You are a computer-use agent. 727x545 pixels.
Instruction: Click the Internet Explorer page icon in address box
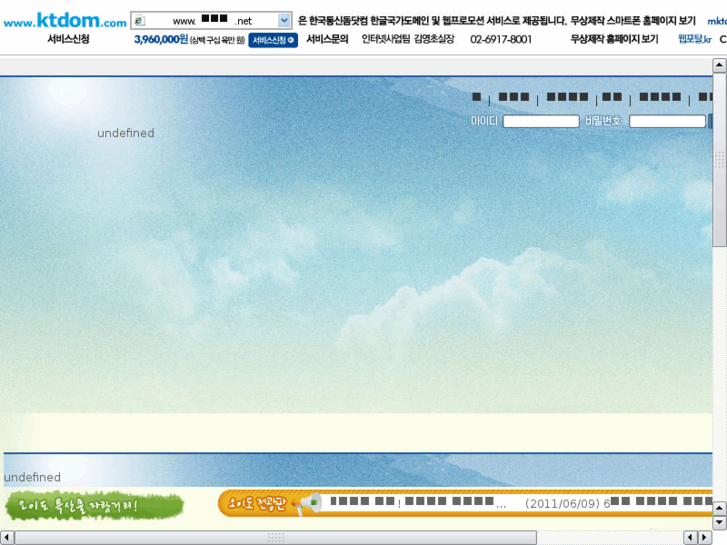coord(139,21)
